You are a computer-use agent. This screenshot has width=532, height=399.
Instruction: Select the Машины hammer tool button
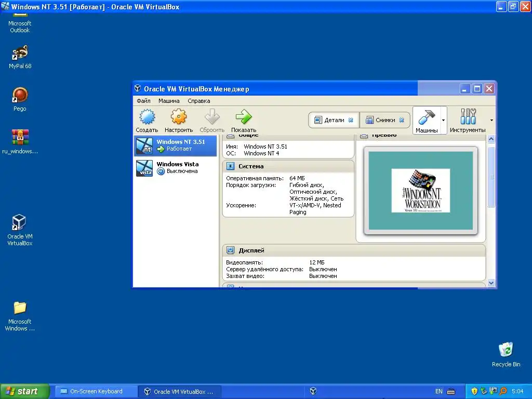coord(427,121)
